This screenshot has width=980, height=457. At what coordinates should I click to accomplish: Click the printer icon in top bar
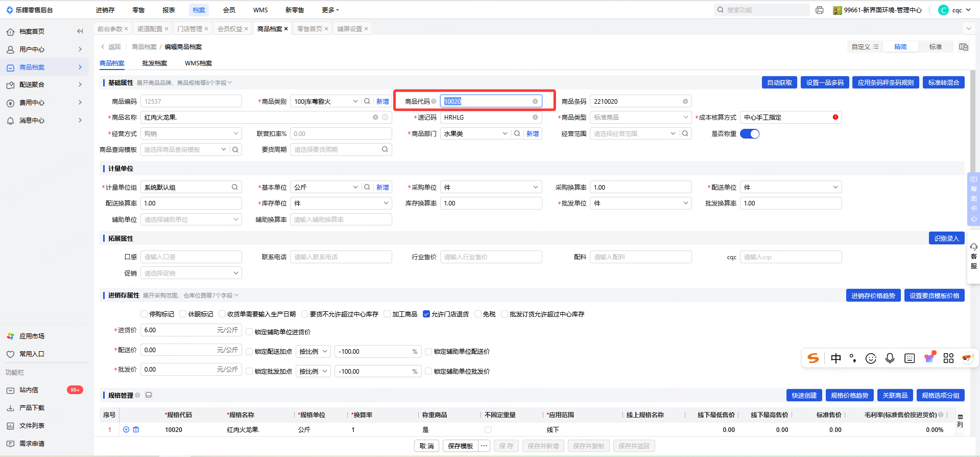point(820,10)
